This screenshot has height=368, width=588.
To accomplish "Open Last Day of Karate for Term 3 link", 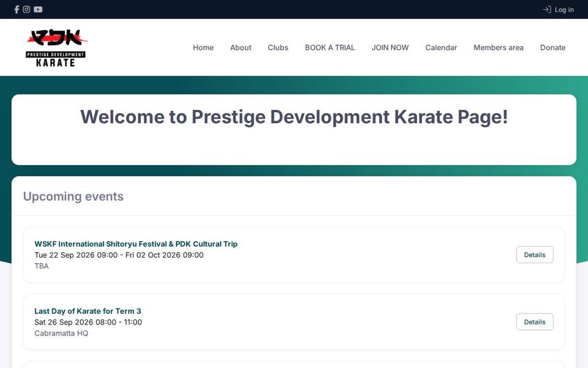I will pyautogui.click(x=88, y=311).
